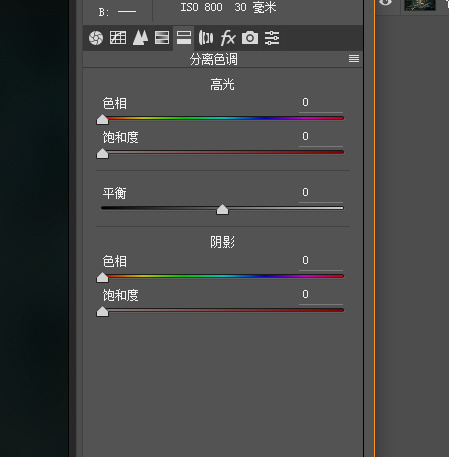Open the Lens Corrections panel icon

[206, 38]
